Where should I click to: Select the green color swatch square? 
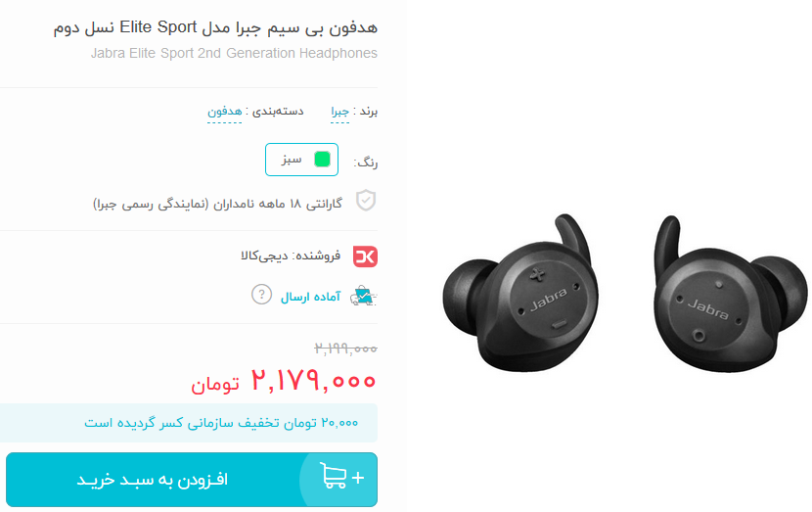(x=322, y=160)
